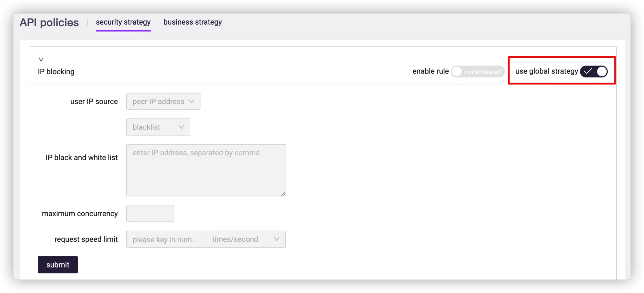Viewport: 644px width, 293px height.
Task: Click the IP blocking section title
Action: [56, 72]
